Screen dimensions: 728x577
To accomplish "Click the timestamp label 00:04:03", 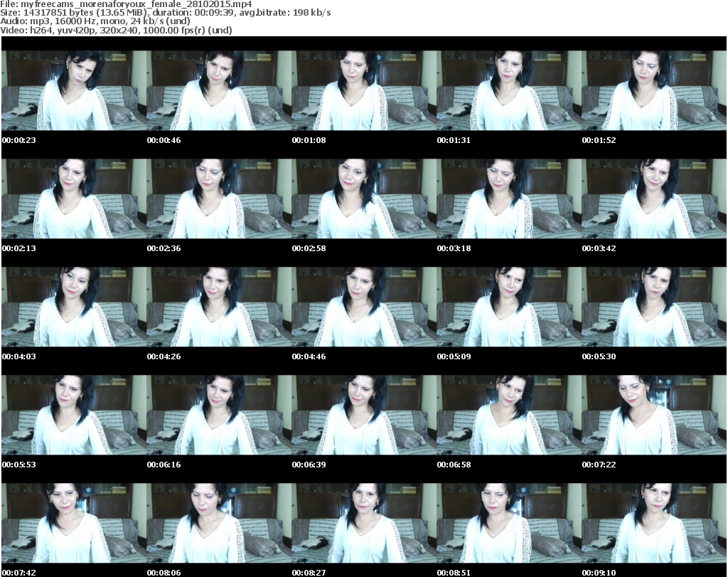I will [18, 356].
